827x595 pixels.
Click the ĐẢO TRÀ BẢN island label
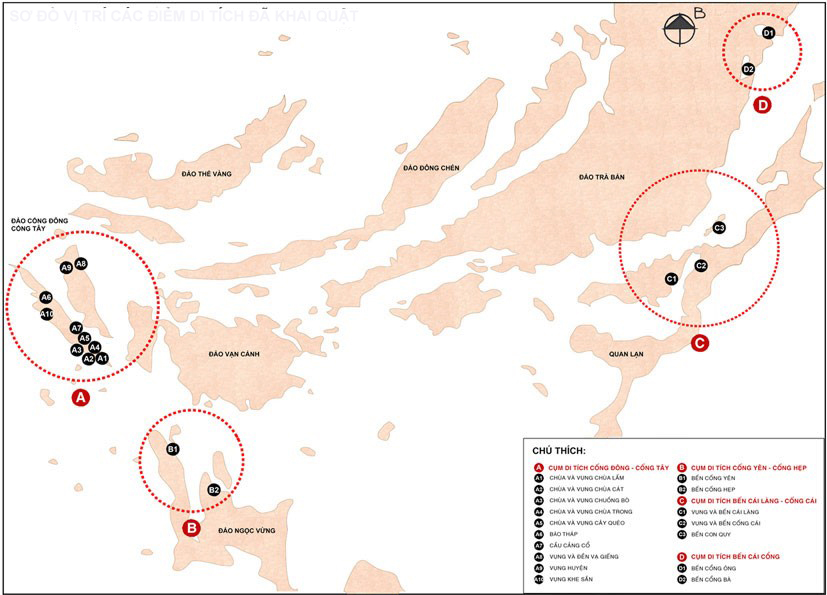[x=602, y=177]
